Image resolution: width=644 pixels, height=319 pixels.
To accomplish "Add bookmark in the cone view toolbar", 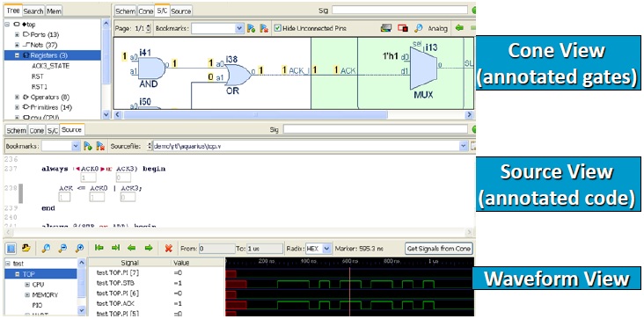I will (251, 28).
